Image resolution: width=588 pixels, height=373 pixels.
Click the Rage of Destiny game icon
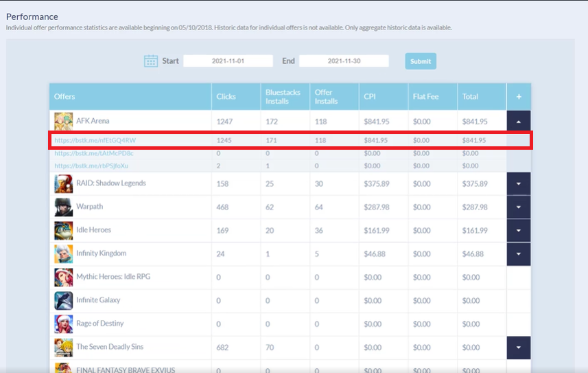click(x=63, y=324)
